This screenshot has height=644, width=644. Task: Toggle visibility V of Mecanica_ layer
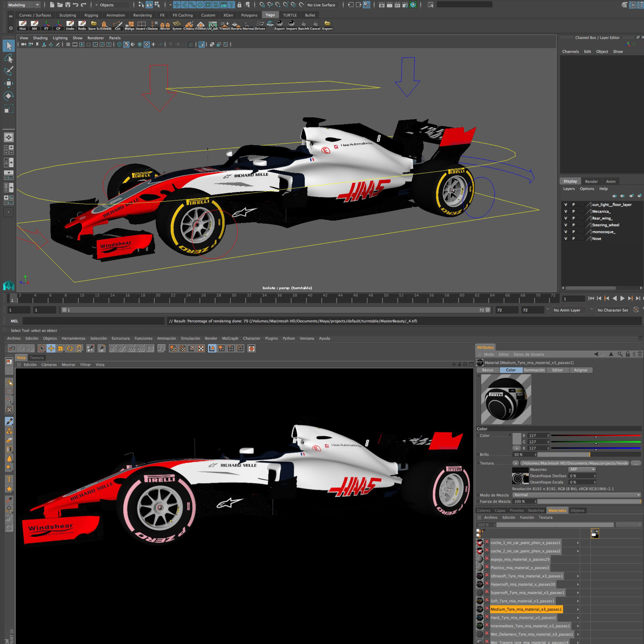pyautogui.click(x=566, y=211)
